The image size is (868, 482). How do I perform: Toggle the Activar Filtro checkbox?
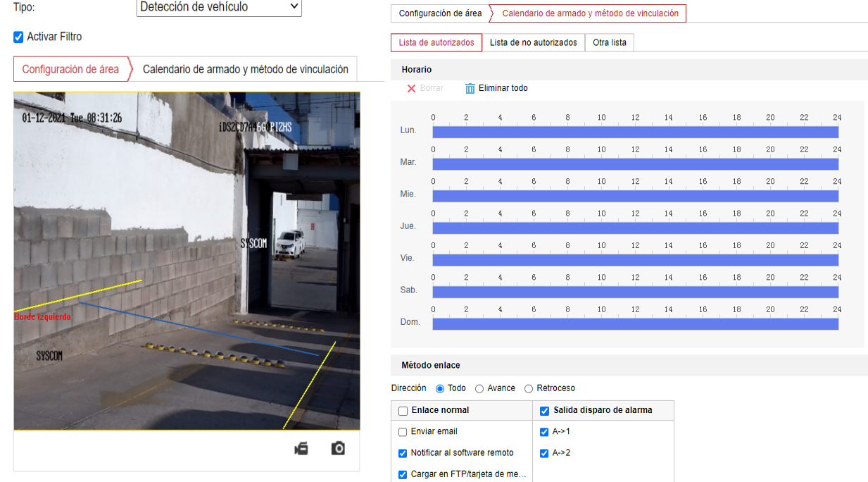[19, 37]
